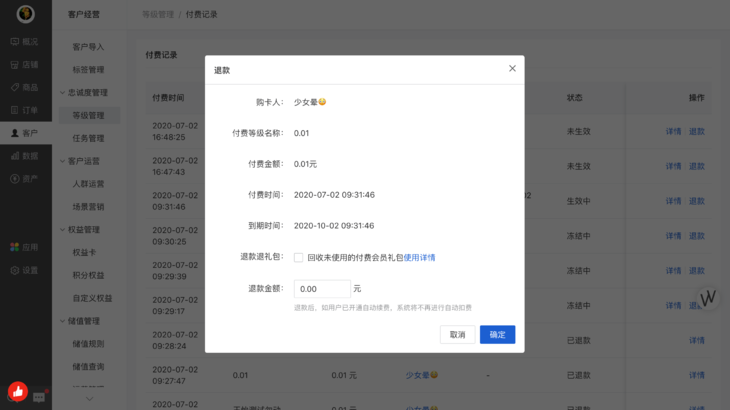The height and width of the screenshot is (410, 730).
Task: Select 标签管理 in the side menu
Action: point(88,70)
